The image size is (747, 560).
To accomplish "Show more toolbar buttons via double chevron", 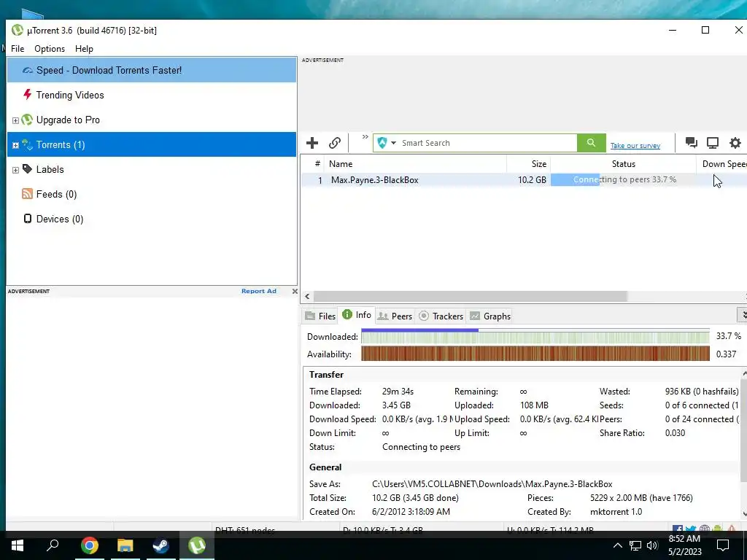I will pos(365,137).
